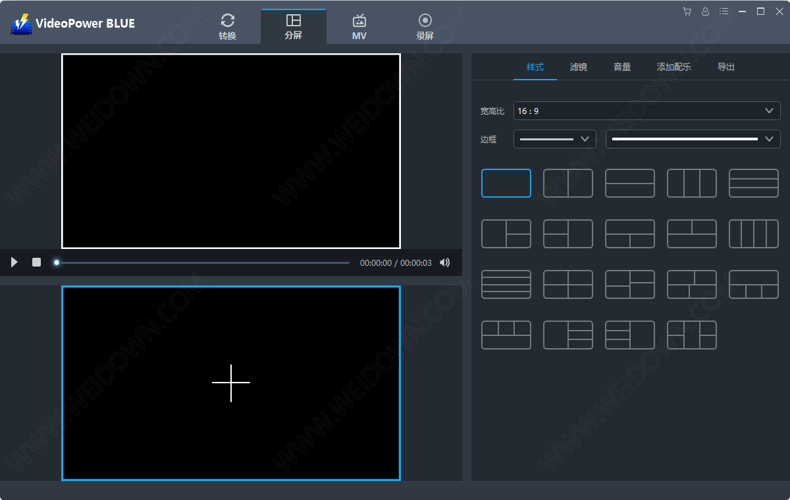
Task: Maximize the VideoPower BLUE window
Action: [x=761, y=12]
